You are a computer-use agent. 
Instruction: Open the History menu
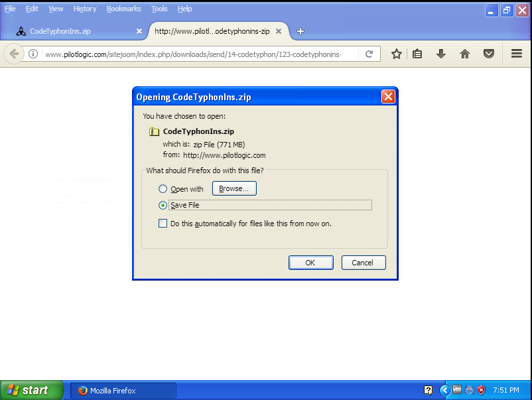[x=85, y=9]
